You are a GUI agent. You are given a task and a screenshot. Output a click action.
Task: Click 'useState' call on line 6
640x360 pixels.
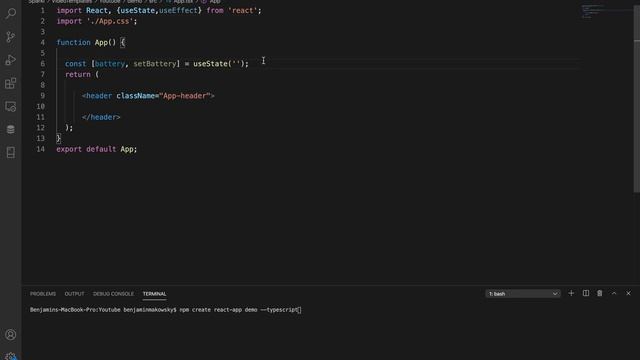[x=210, y=64]
